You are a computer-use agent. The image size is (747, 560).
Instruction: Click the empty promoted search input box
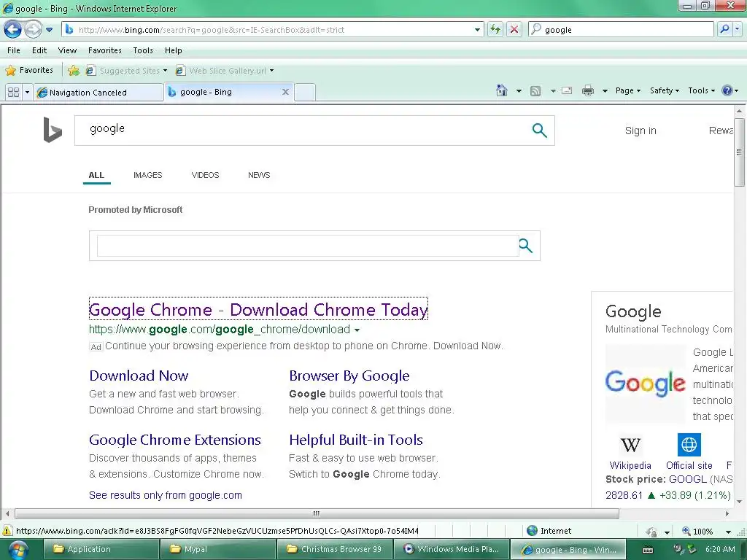click(308, 246)
